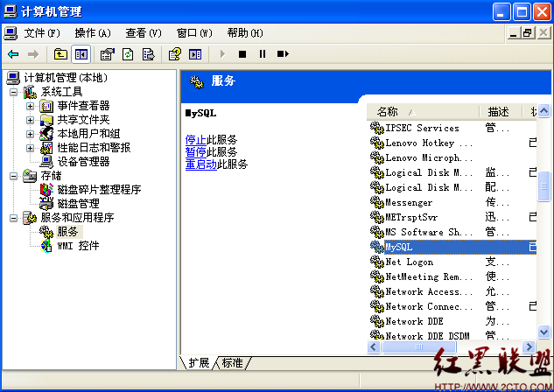Expand the 事件查看器 tree node
The height and width of the screenshot is (392, 554).
tap(30, 106)
